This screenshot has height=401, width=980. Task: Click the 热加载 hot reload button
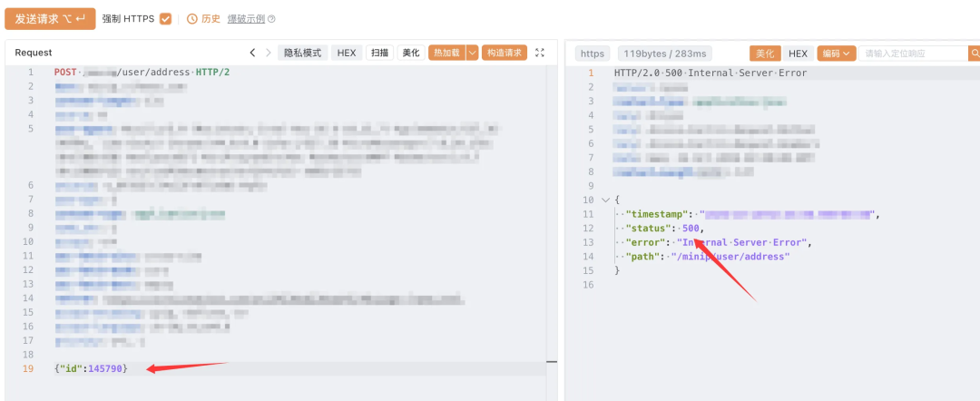(446, 53)
